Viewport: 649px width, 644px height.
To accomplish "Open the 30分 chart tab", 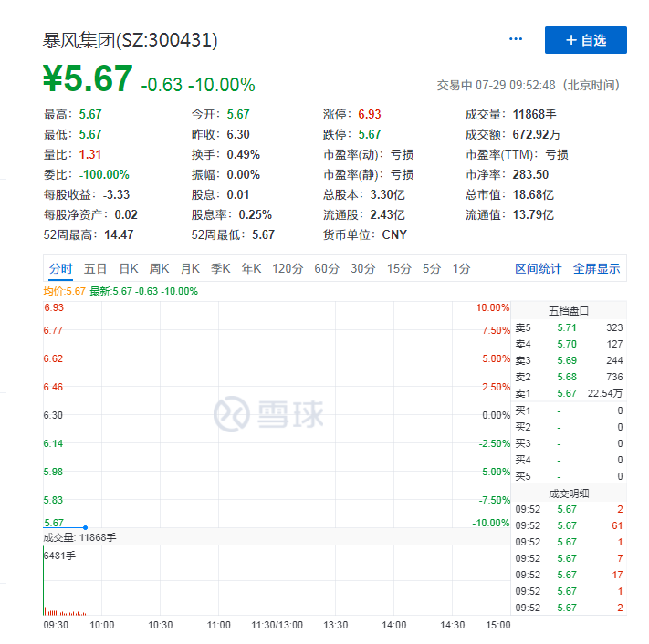I will point(363,268).
